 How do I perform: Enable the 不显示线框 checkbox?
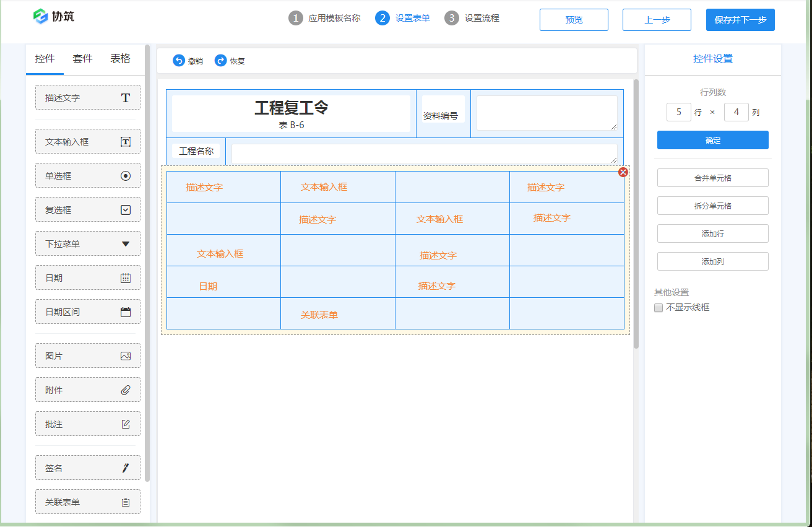pos(658,307)
